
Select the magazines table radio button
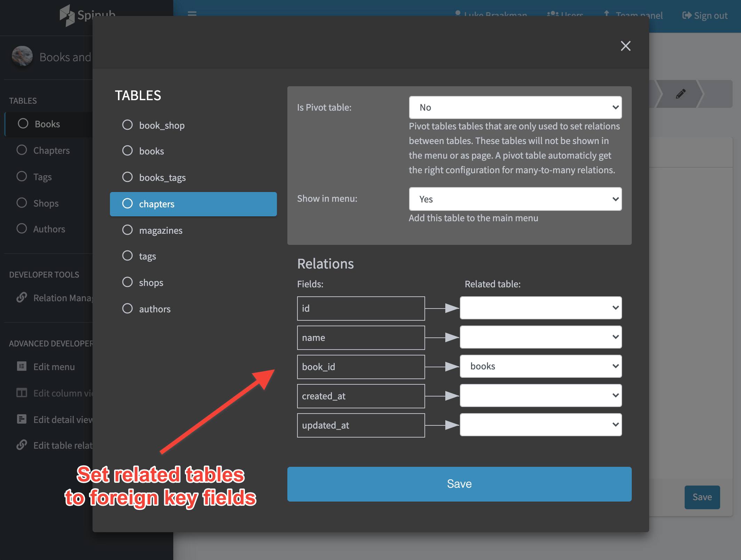(127, 230)
